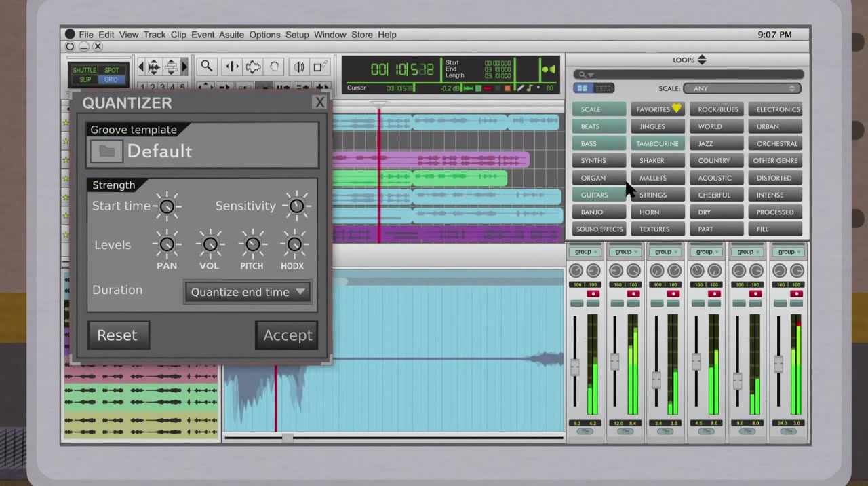Open the Duration Quantize end time dropdown
This screenshot has height=486, width=868.
pyautogui.click(x=248, y=293)
